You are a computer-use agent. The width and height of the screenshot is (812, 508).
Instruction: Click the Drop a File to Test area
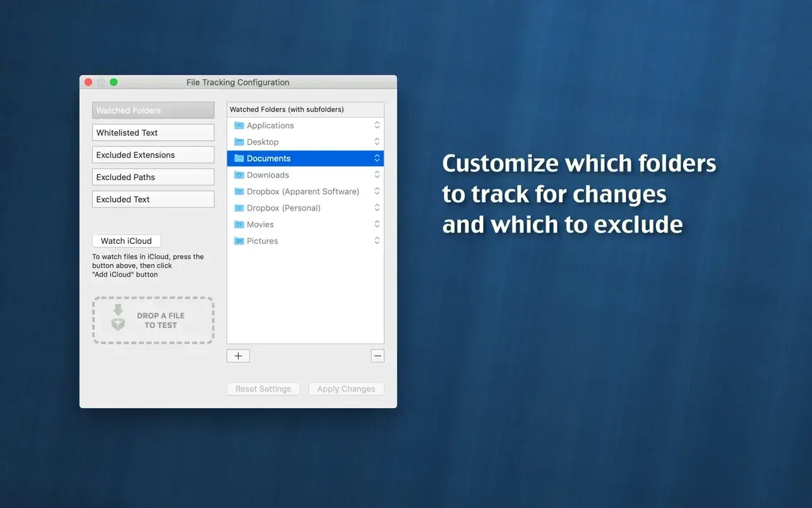(153, 320)
